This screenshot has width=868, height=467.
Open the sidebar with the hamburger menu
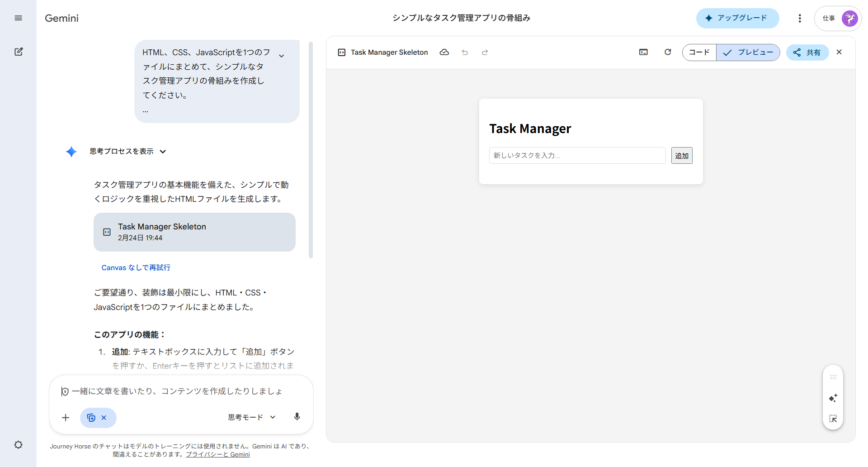[x=19, y=18]
